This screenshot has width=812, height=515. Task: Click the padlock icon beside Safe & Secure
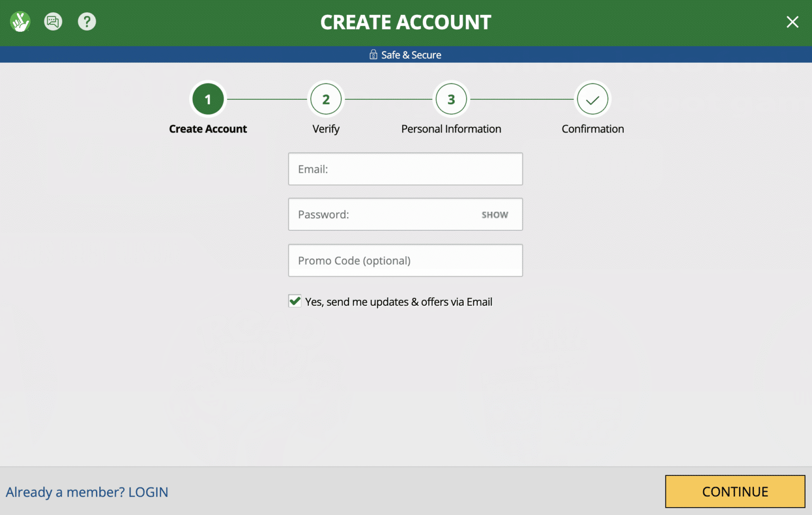click(373, 55)
